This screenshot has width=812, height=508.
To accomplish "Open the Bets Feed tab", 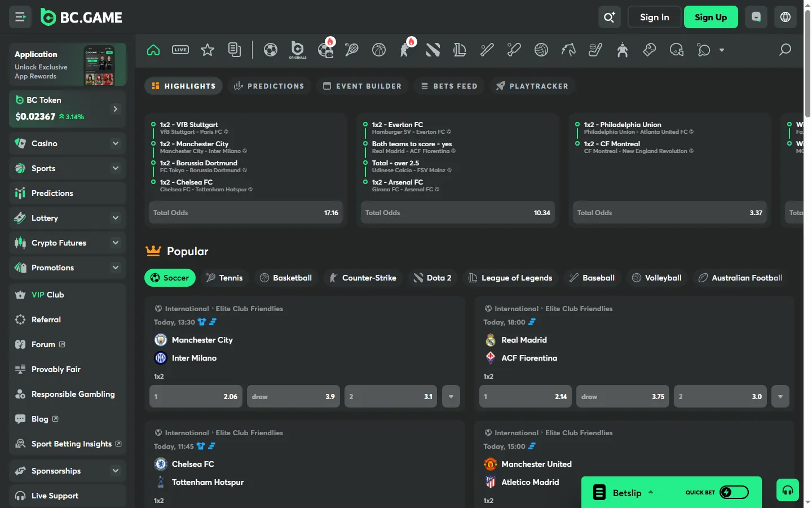I will 449,86.
